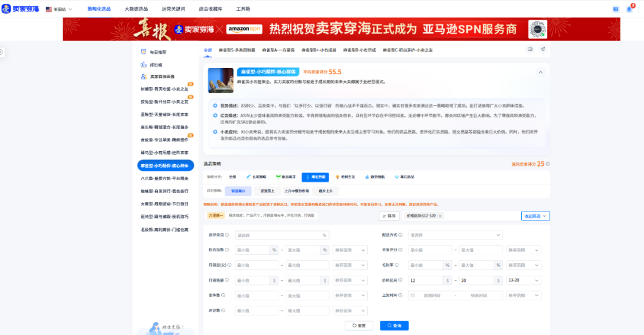Viewport: 644px width, 335px height.
Task: Remove the 价格区间 $12-$20 filter tag
Action: click(440, 216)
